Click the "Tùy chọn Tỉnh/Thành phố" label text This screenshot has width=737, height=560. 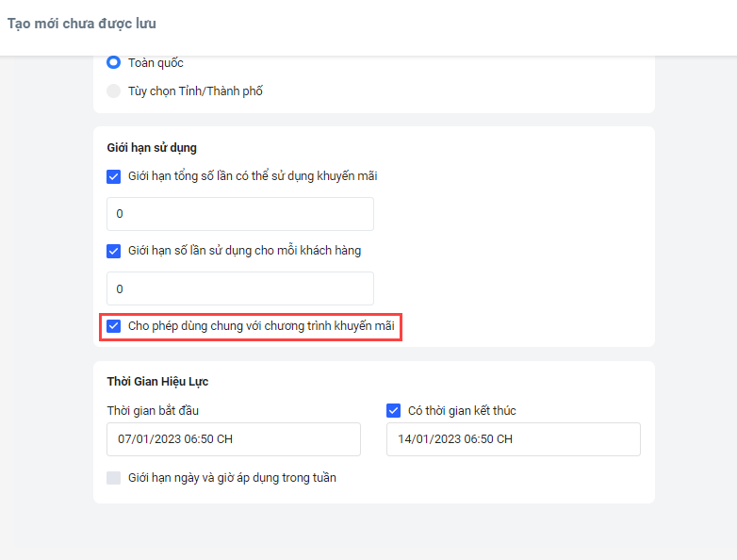(x=195, y=91)
